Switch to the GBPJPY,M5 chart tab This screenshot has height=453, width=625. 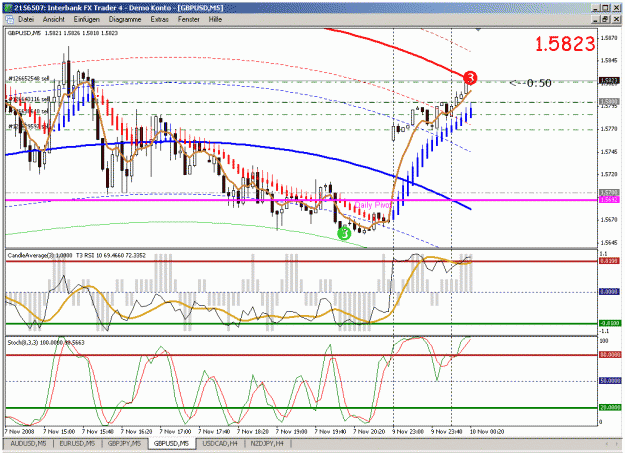[x=124, y=443]
